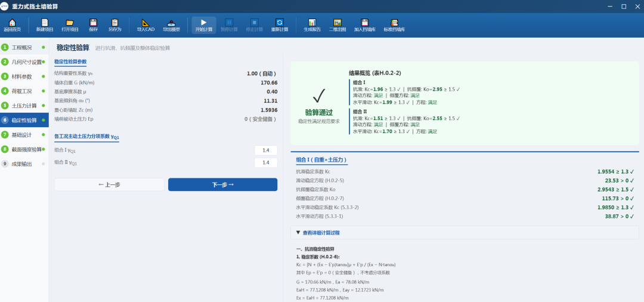
Task: Add to wall library 加入挡墙库
Action: pos(365,26)
